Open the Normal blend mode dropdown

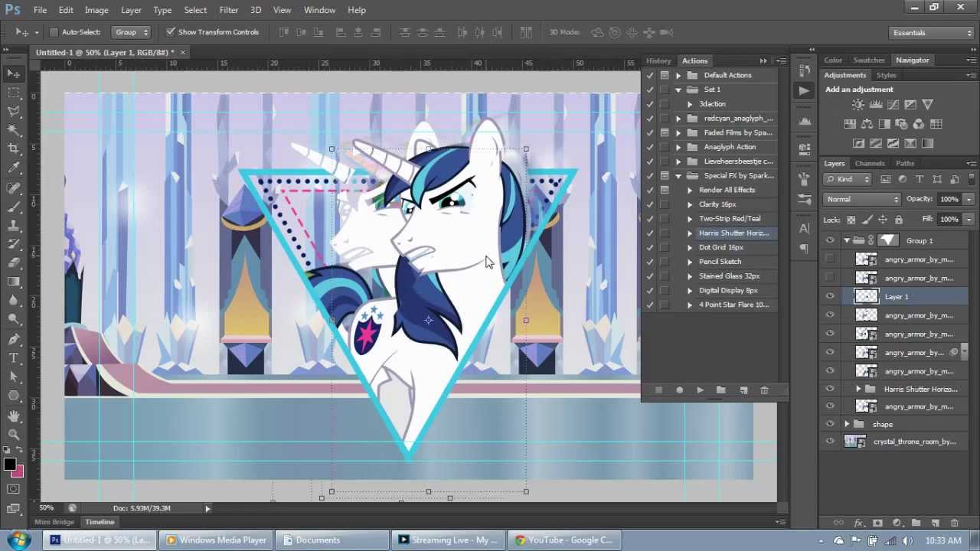click(x=863, y=199)
